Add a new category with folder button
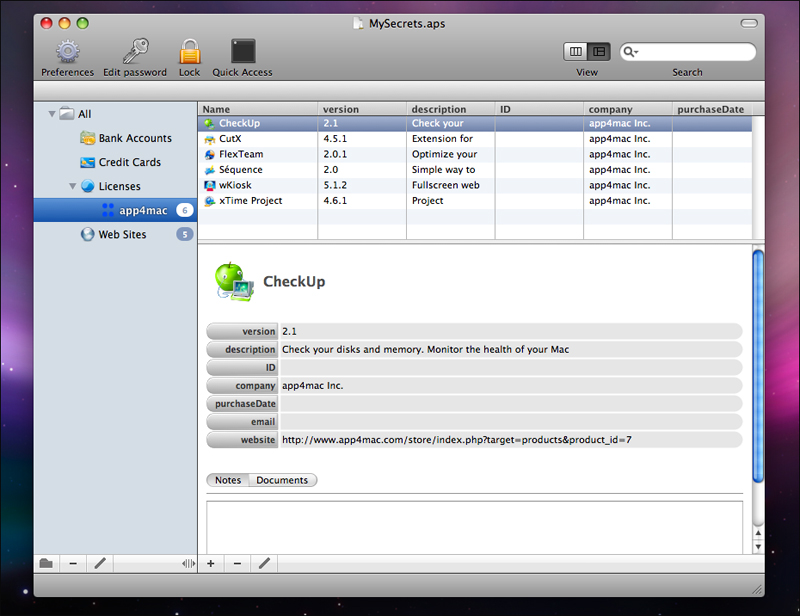800x616 pixels. [x=46, y=563]
